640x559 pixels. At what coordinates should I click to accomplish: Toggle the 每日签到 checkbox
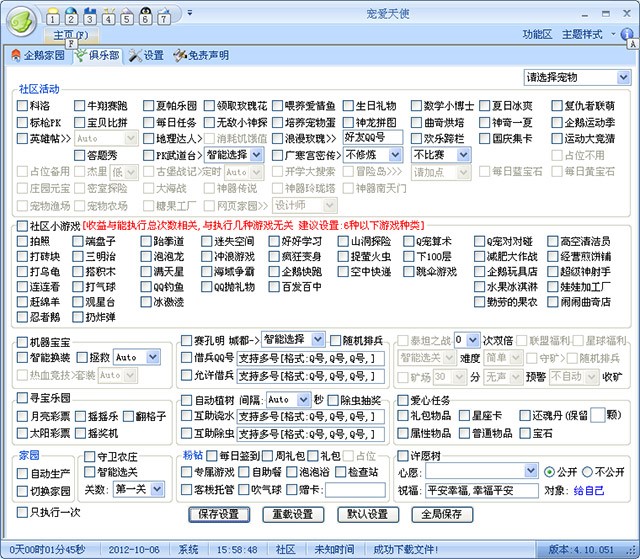(x=211, y=456)
